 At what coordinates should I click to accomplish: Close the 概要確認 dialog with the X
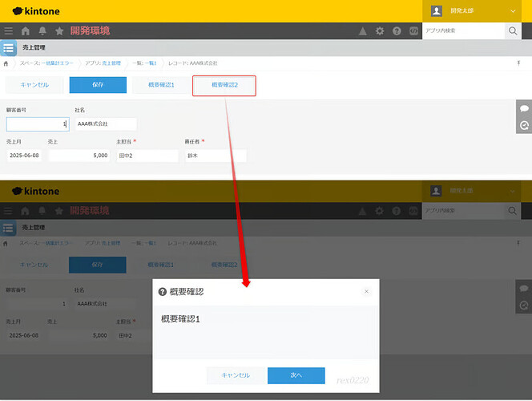(366, 292)
